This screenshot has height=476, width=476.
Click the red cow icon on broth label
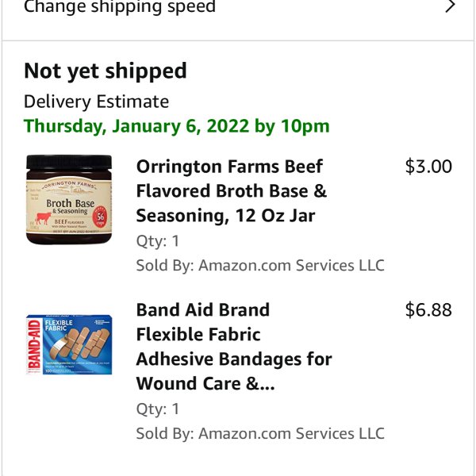click(43, 218)
